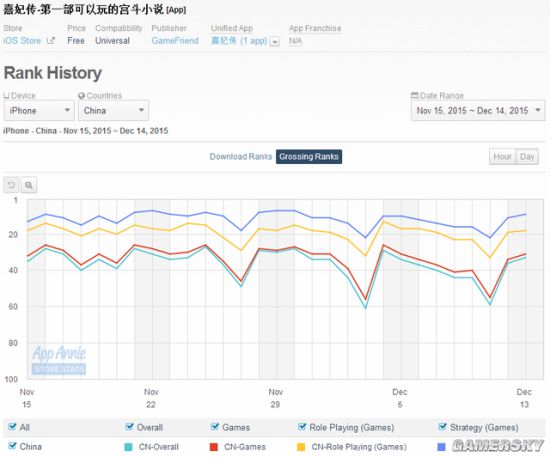Open the GameFriend publisher link

pyautogui.click(x=175, y=41)
